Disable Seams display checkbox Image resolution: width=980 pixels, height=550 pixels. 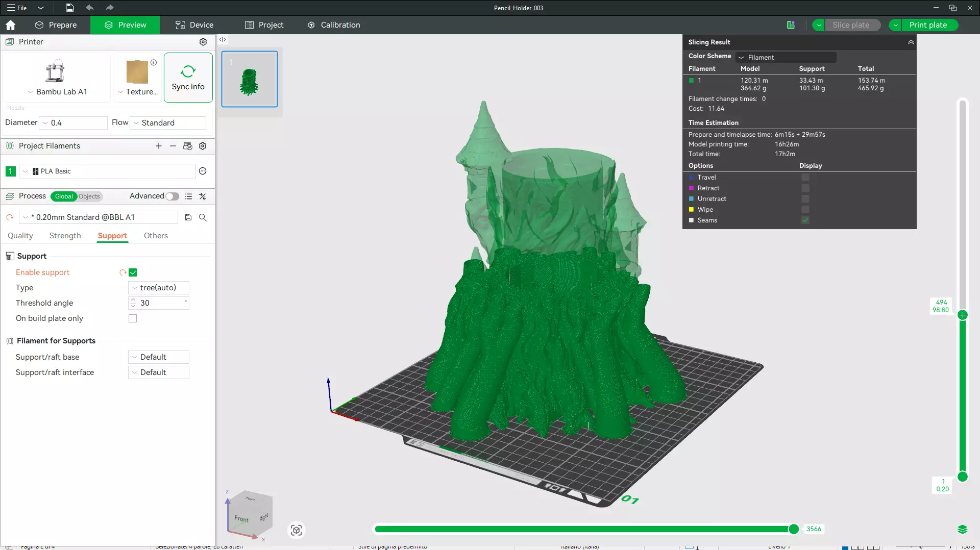tap(805, 220)
